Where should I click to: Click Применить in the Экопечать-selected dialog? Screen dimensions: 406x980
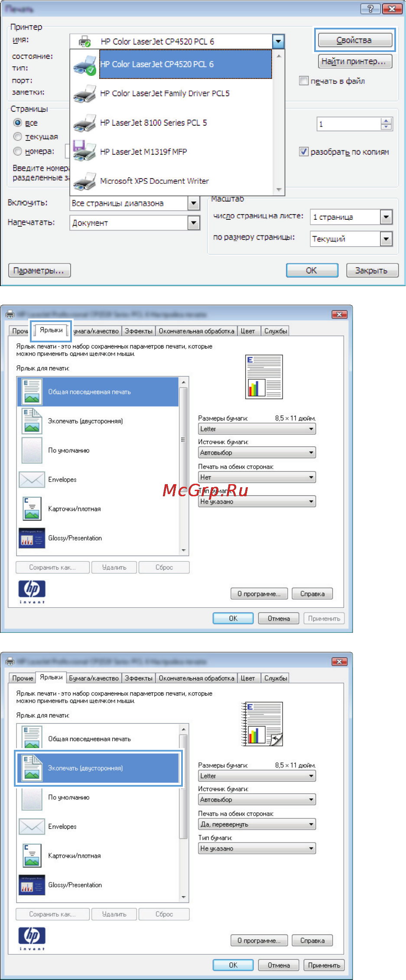pos(324,965)
